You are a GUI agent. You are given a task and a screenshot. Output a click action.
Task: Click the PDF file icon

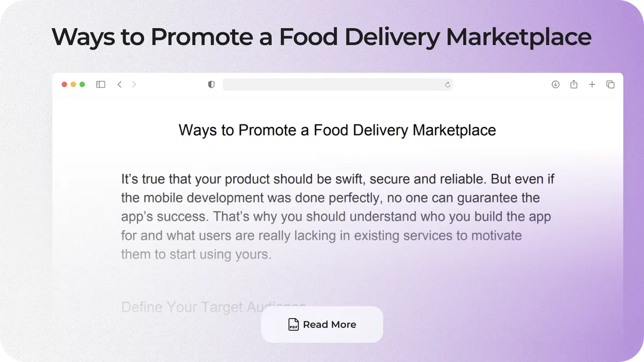(x=294, y=324)
